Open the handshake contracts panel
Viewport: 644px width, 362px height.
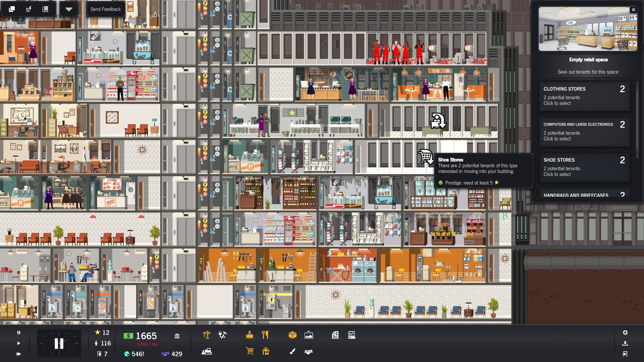309,352
